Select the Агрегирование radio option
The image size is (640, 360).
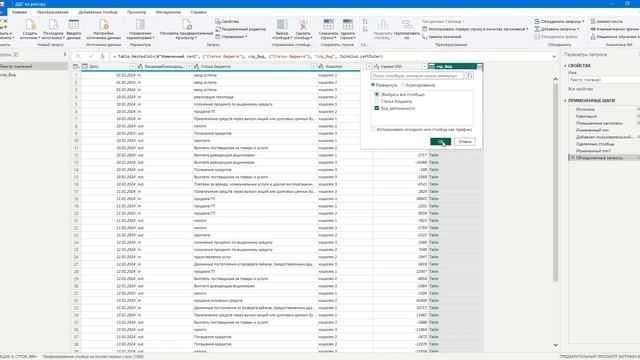(x=402, y=85)
